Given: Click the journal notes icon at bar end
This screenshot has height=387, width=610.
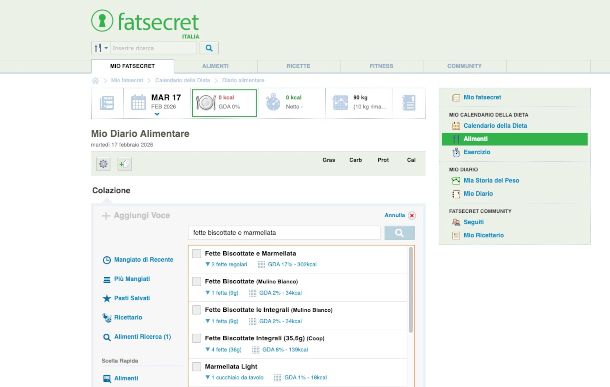Looking at the screenshot, I should pyautogui.click(x=409, y=103).
